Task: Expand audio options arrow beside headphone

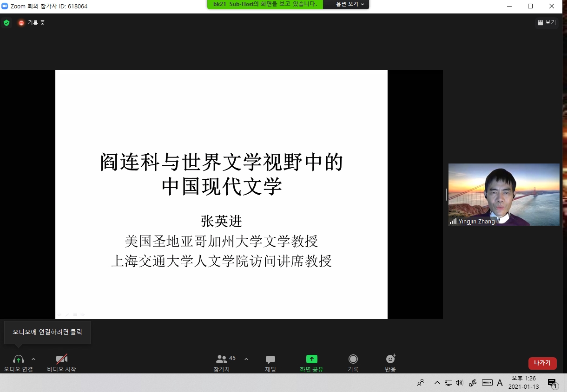Action: [33, 359]
